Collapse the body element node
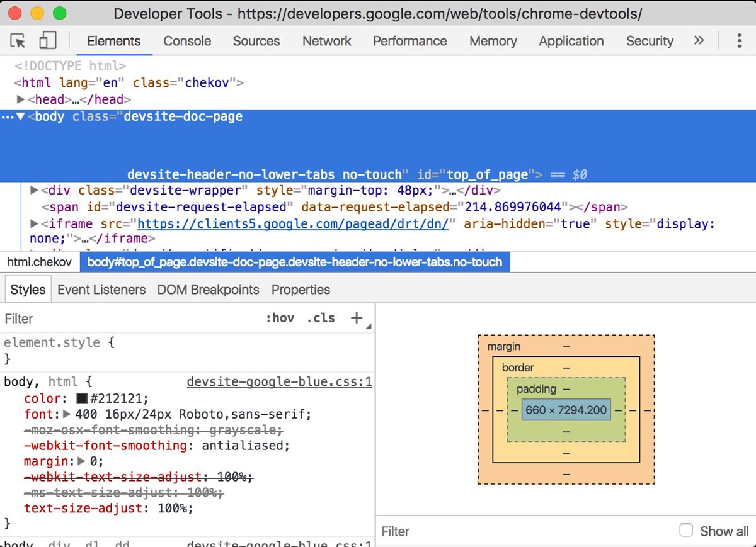 (x=21, y=116)
